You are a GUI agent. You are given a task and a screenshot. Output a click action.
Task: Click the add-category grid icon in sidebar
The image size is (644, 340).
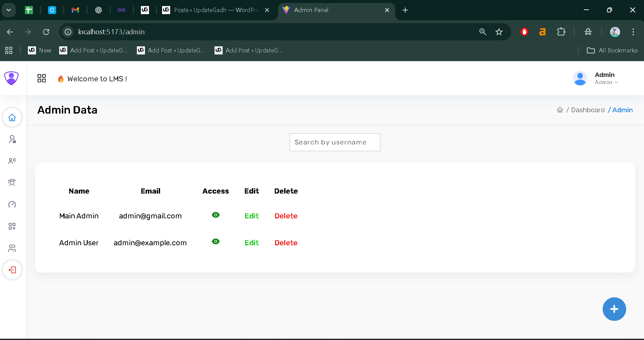12,226
